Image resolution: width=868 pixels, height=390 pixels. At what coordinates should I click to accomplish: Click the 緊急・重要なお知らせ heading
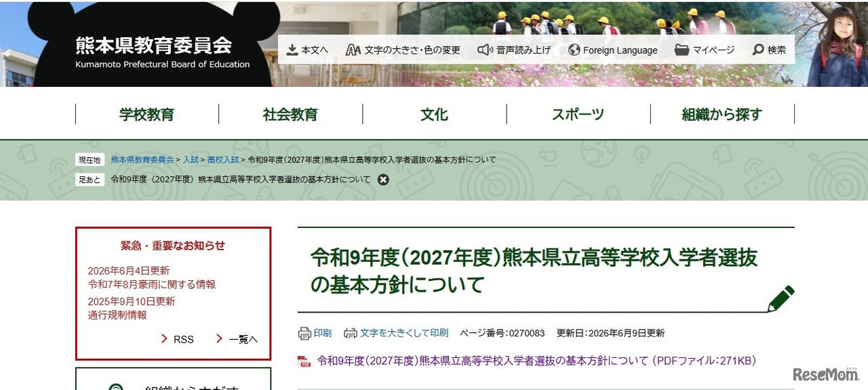click(x=173, y=246)
